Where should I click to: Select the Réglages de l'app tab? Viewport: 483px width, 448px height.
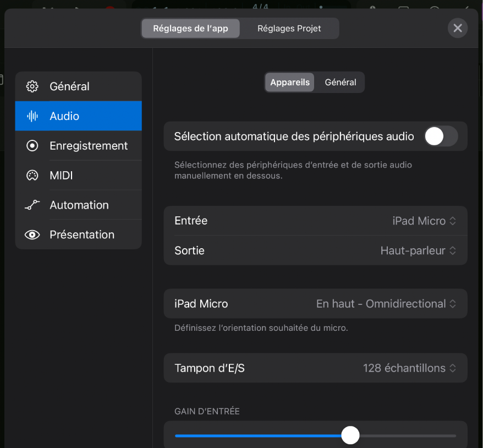tap(190, 29)
